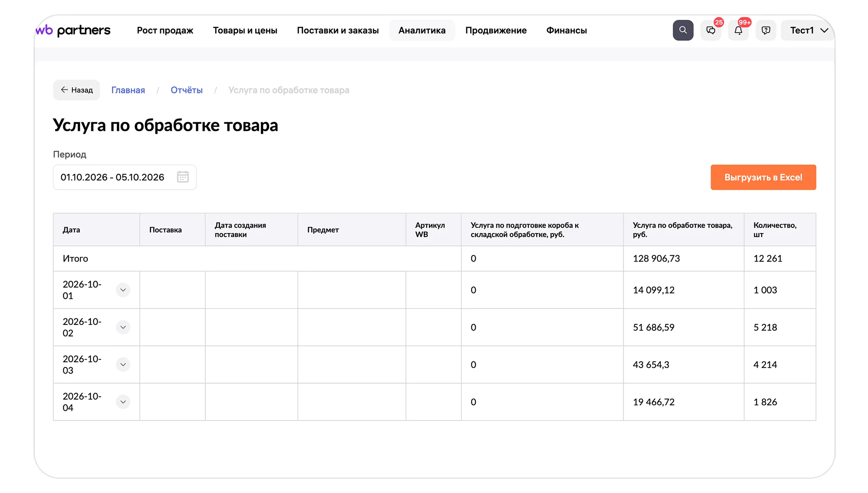Open the Продвижение menu
The image size is (868, 493).
(496, 30)
